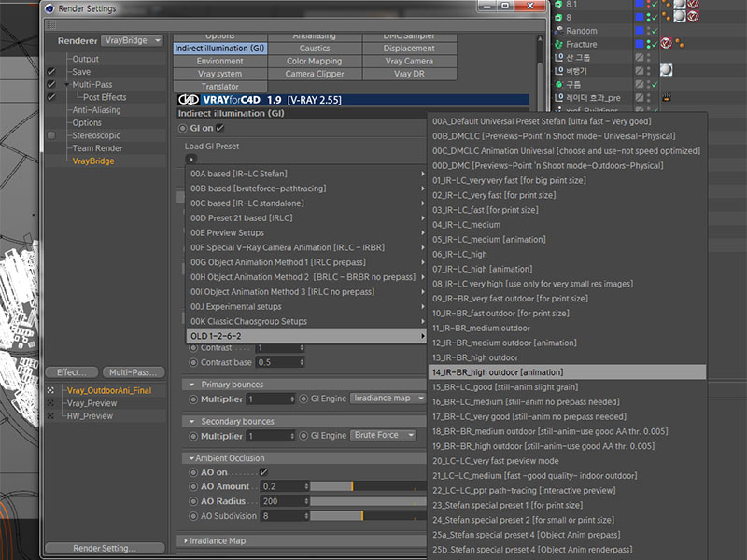Open the 00E Preview Setups submenu
The image size is (747, 560).
pyautogui.click(x=306, y=232)
